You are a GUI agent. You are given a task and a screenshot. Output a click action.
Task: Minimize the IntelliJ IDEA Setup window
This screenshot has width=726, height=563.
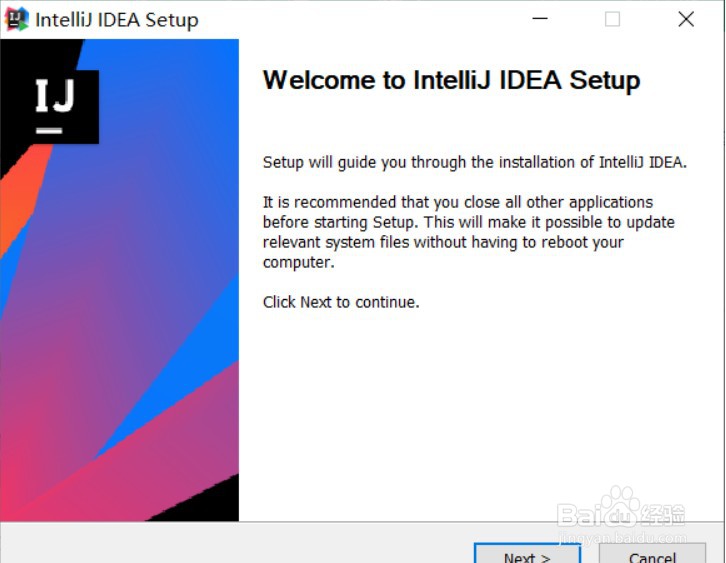[540, 19]
